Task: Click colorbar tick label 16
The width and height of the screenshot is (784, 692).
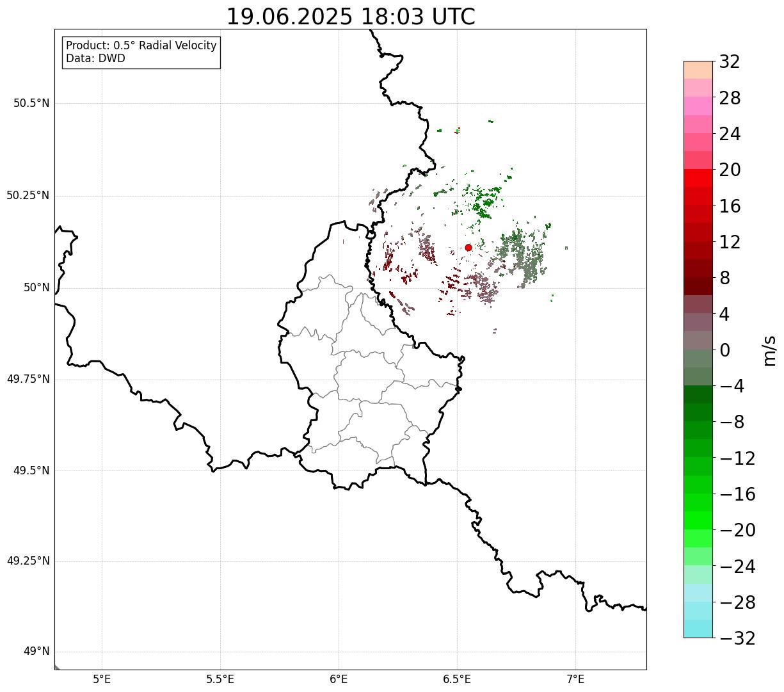Action: pos(730,206)
